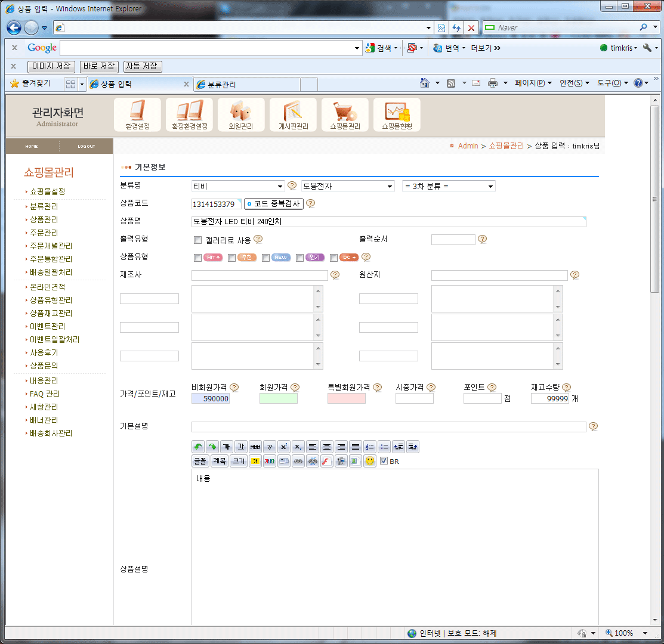
Task: Click the 상품명 text input field
Action: [388, 222]
